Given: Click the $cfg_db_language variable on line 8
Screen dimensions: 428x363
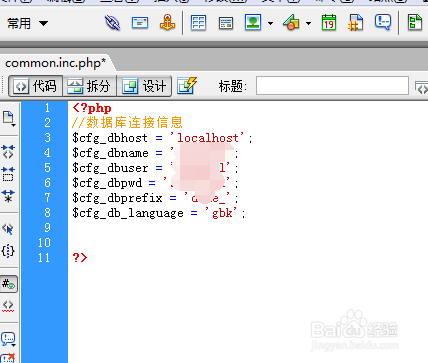Looking at the screenshot, I should 128,213.
